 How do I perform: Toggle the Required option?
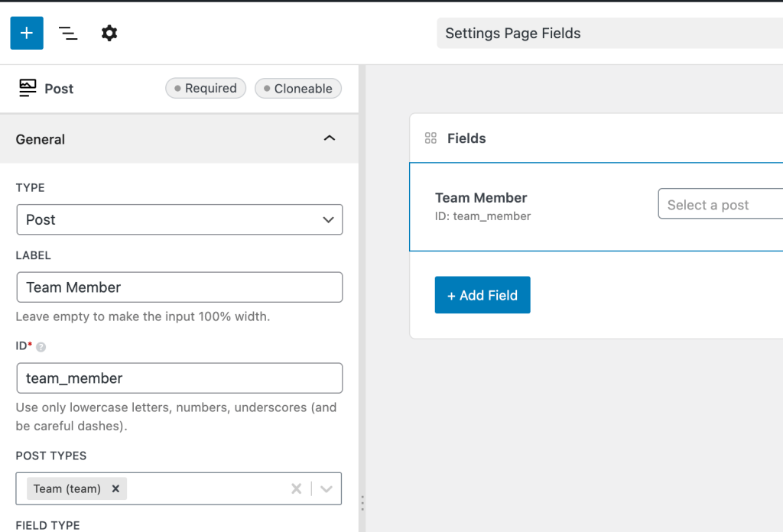[x=206, y=89]
